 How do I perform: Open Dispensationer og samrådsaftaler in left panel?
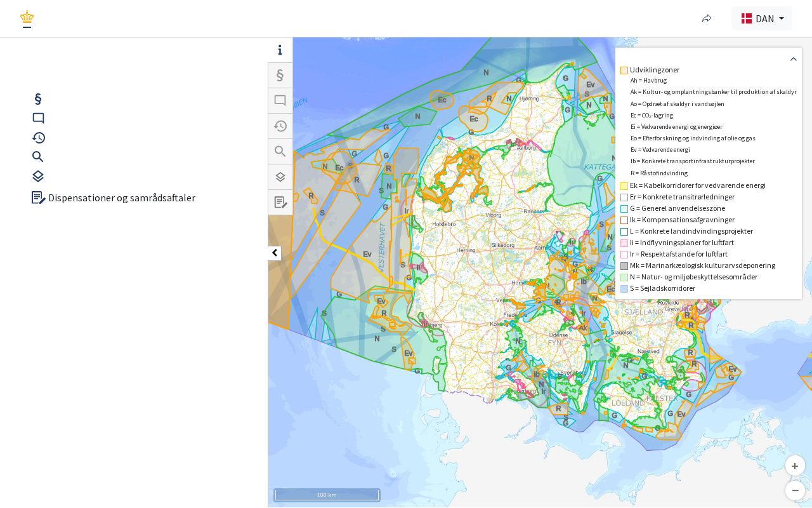[114, 197]
